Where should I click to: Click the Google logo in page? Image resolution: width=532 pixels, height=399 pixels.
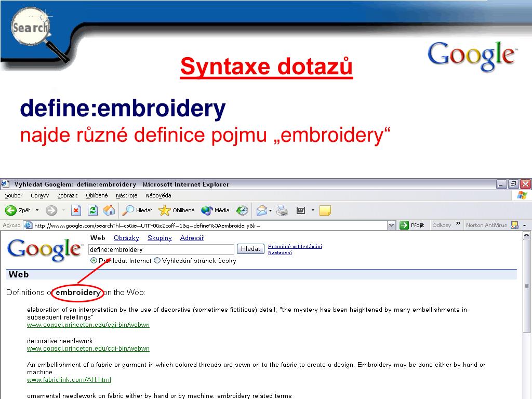[45, 249]
